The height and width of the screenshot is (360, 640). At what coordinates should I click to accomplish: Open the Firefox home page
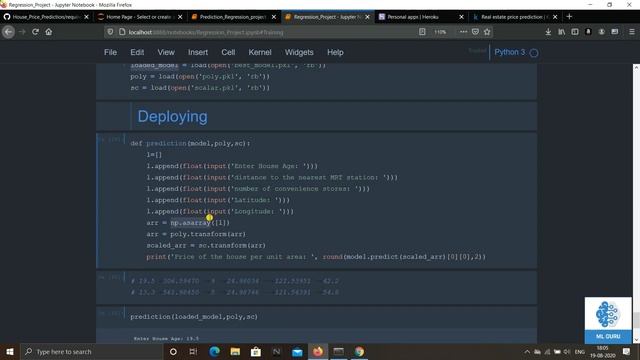click(49, 32)
